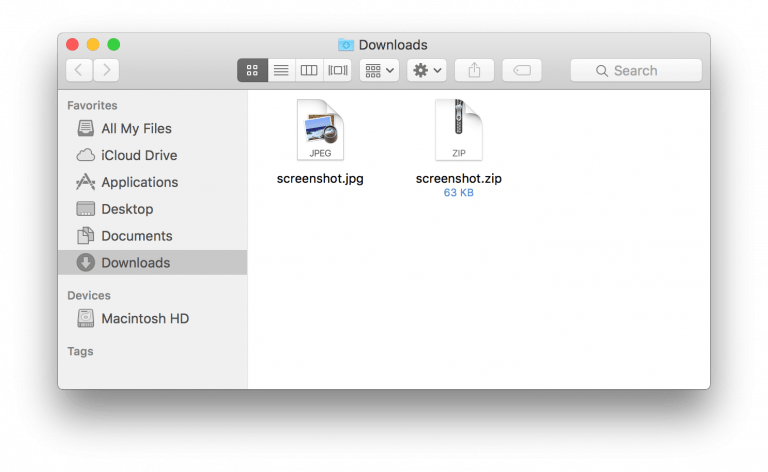The width and height of the screenshot is (768, 472).
Task: Click the Applications sidebar icon
Action: 86,182
